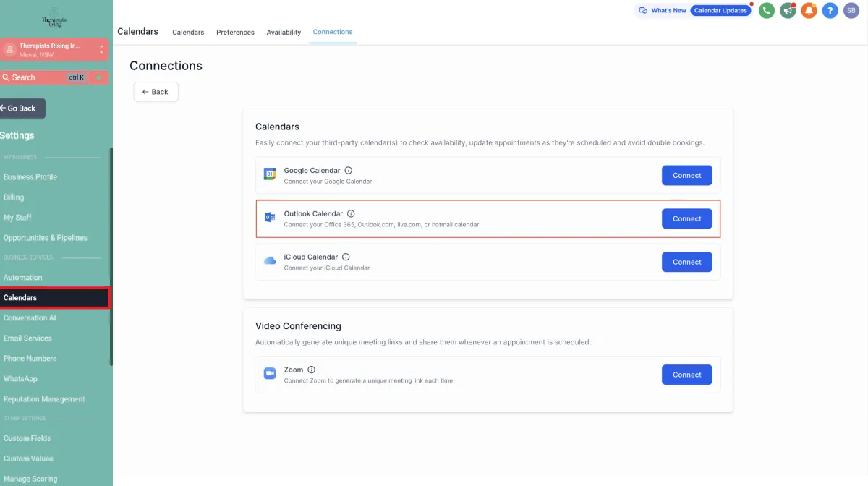Click the iCloud Calendar info icon
The width and height of the screenshot is (868, 486).
pyautogui.click(x=346, y=257)
